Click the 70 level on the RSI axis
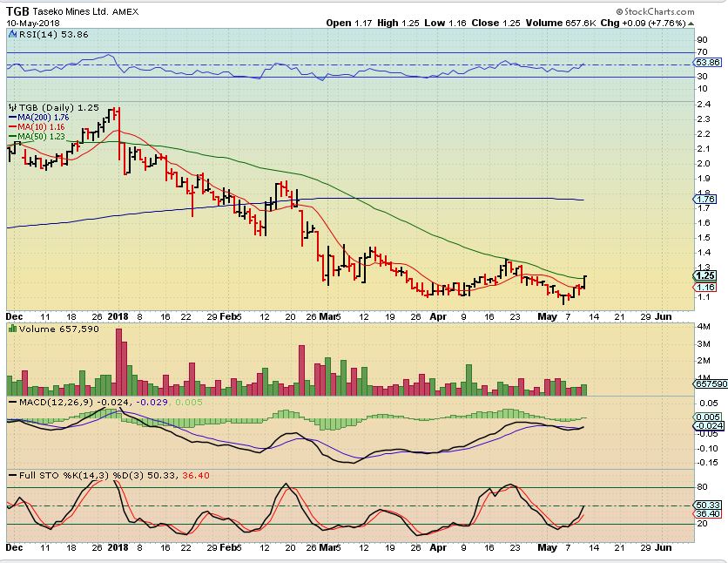728x563 pixels. click(x=702, y=51)
